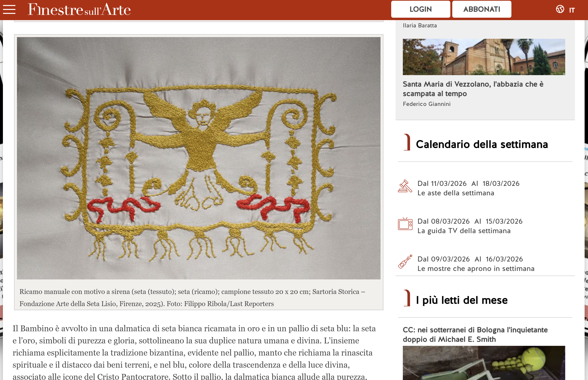
Task: Click author name Federico Giannini
Action: (x=426, y=104)
